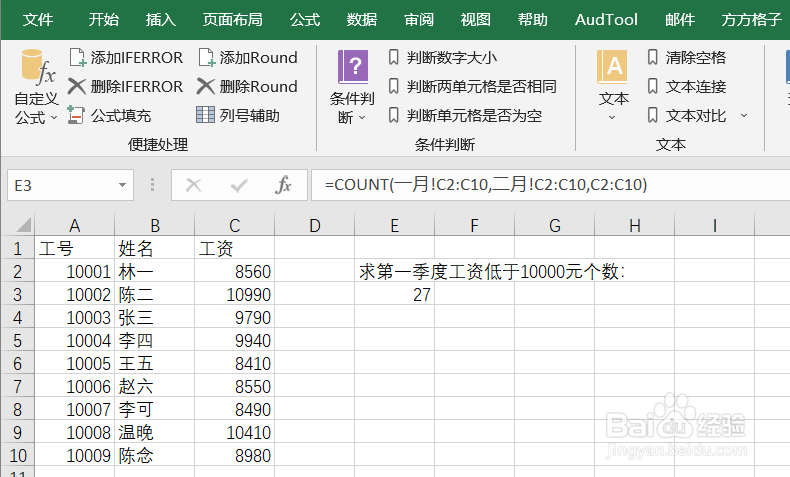Select the name cell 温晚
Viewport: 790px width, 477px height.
point(155,433)
